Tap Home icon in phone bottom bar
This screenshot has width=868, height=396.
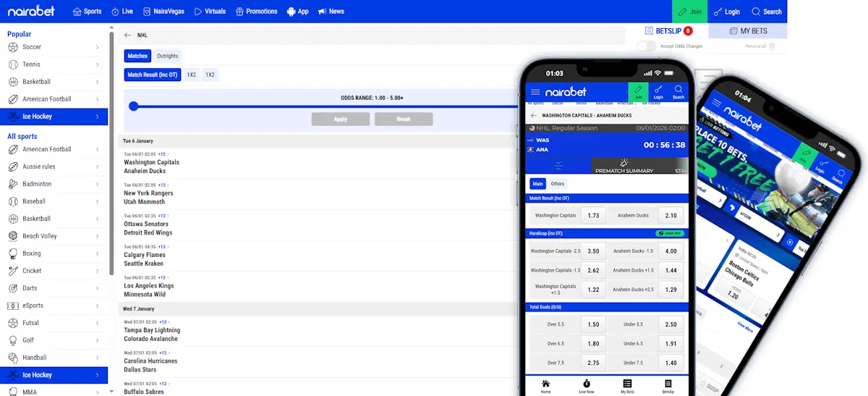545,384
